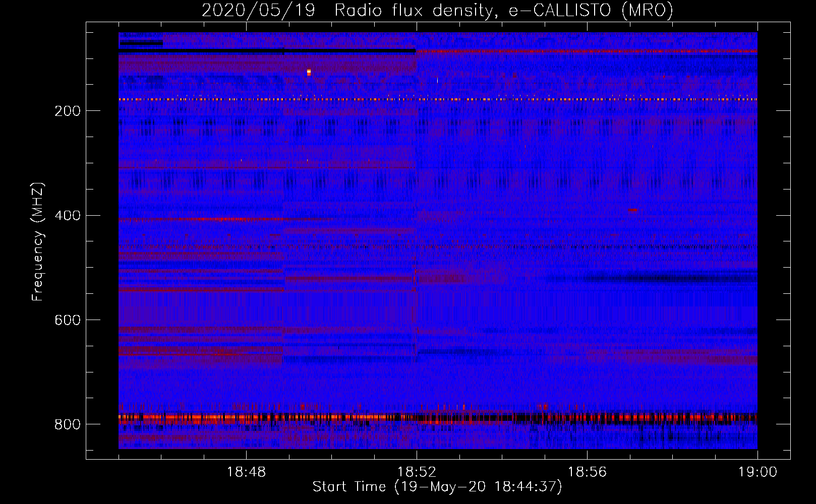This screenshot has width=816, height=504.
Task: Click the '200' frequency tick label
Action: tap(68, 111)
